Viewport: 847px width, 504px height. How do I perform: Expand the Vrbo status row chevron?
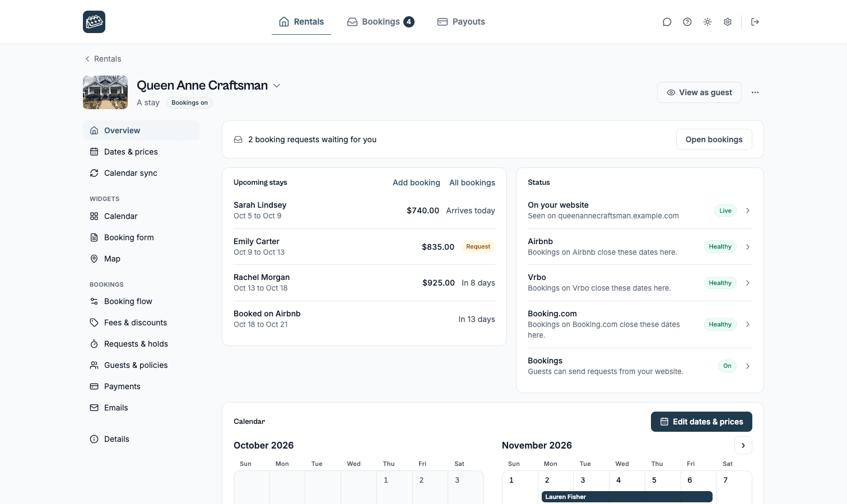748,283
